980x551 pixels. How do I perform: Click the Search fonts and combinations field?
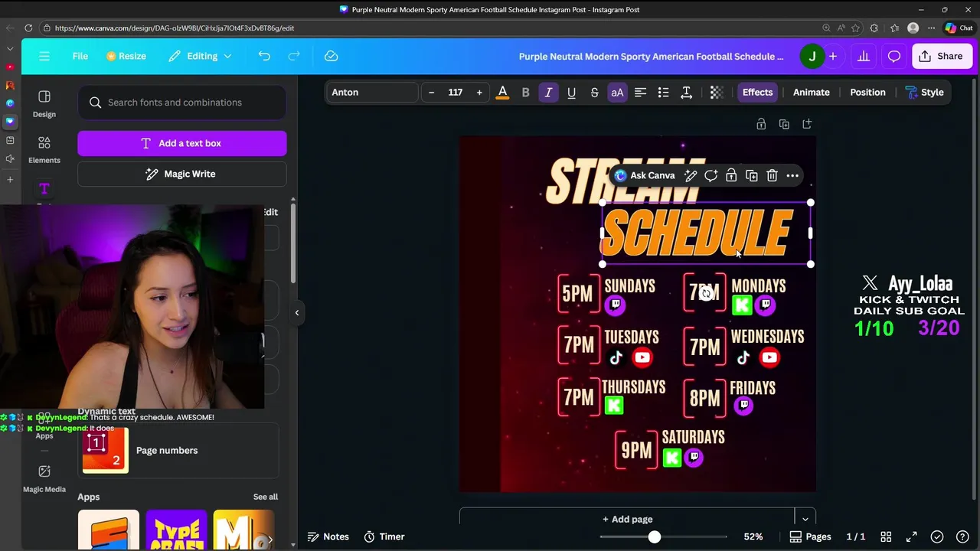coord(182,103)
